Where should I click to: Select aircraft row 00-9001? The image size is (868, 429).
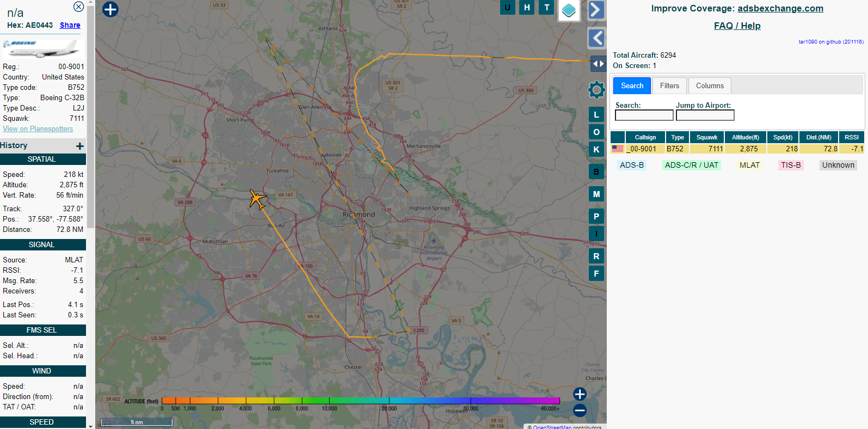[737, 149]
